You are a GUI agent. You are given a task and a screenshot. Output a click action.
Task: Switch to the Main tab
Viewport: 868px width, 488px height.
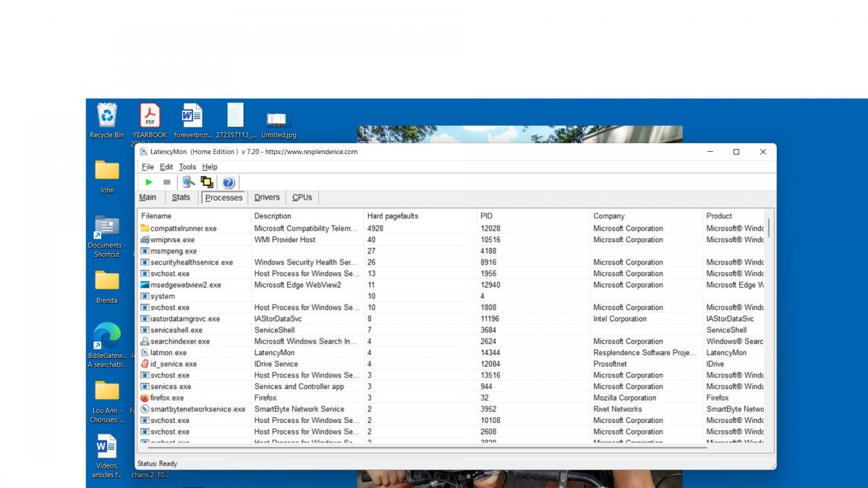148,197
